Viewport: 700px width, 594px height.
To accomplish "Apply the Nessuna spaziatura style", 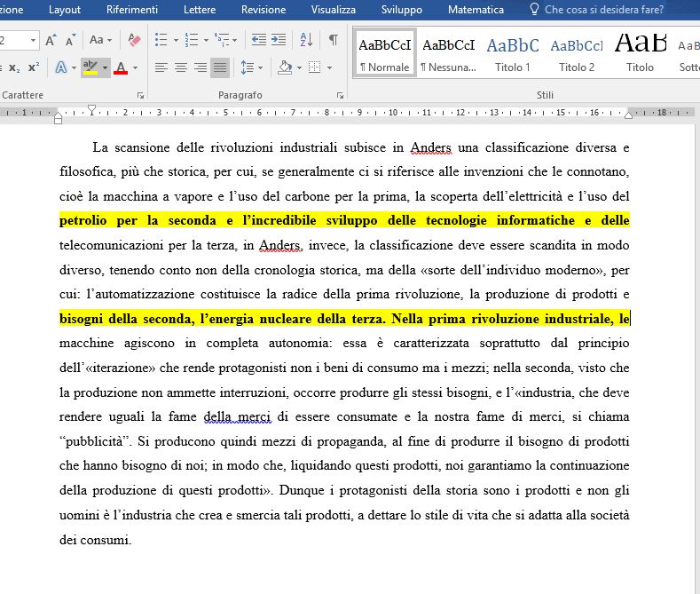I will point(449,53).
